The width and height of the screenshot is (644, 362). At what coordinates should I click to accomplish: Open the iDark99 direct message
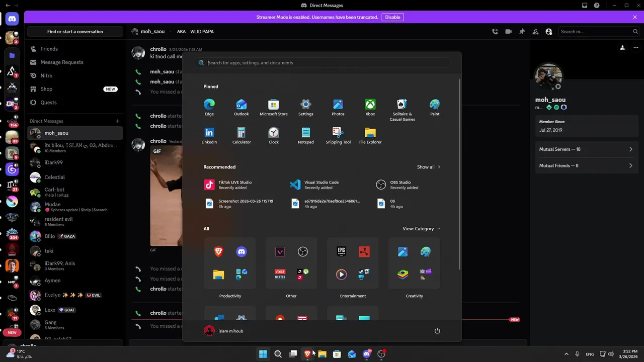[75, 162]
